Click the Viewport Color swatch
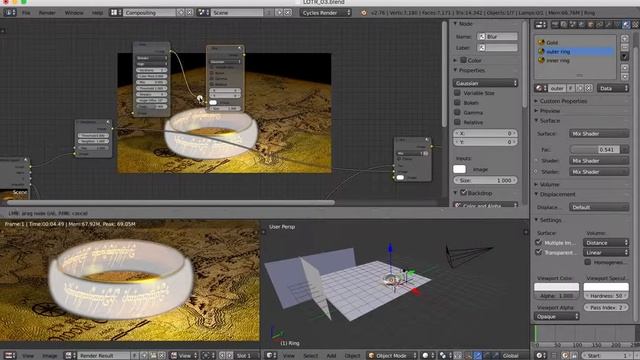Image resolution: width=640 pixels, height=360 pixels. coord(556,287)
